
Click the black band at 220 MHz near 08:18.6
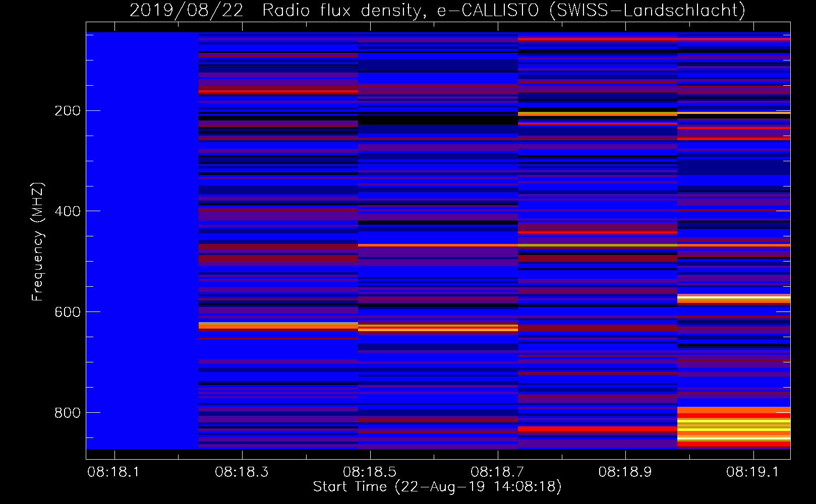click(438, 119)
